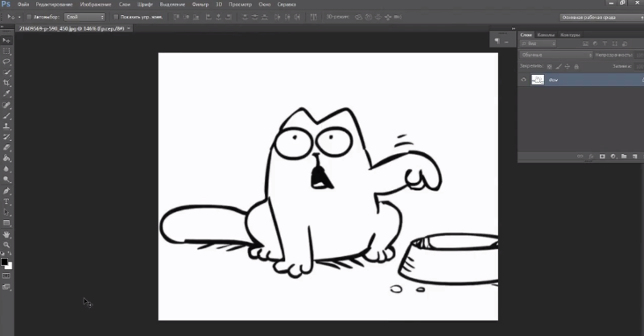Open the Файл menu
Image resolution: width=644 pixels, height=336 pixels.
[23, 5]
